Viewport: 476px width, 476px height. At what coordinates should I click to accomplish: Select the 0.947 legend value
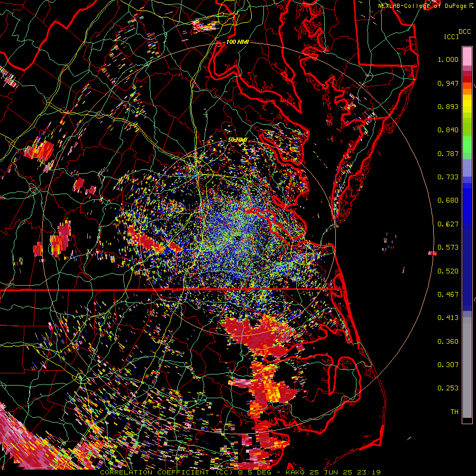(x=448, y=83)
